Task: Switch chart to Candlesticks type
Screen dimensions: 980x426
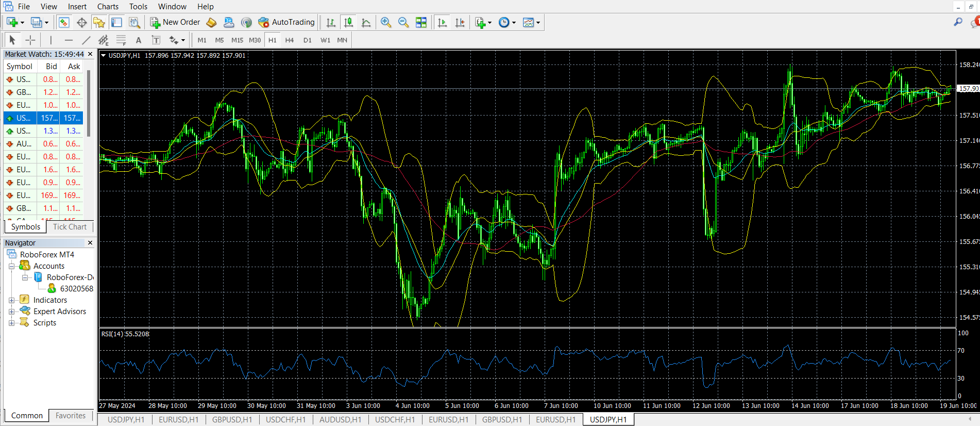Action: pos(349,22)
